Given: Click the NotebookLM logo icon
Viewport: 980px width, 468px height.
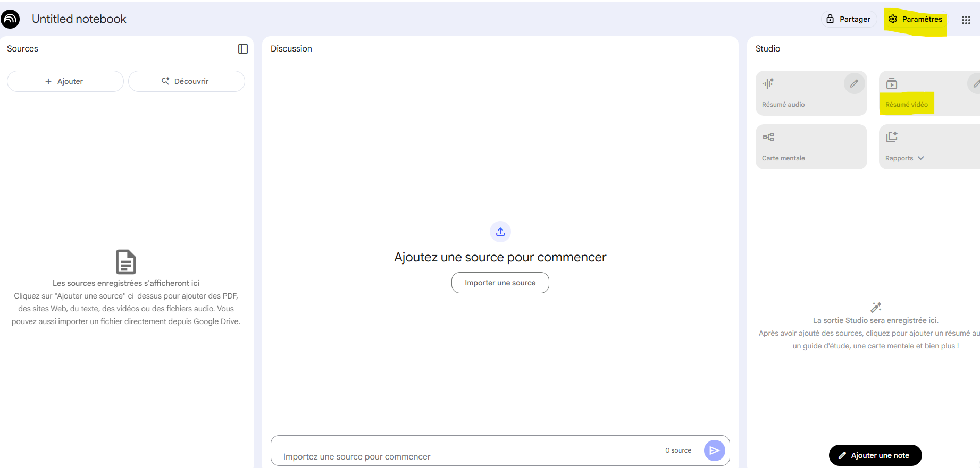Looking at the screenshot, I should click(x=10, y=19).
